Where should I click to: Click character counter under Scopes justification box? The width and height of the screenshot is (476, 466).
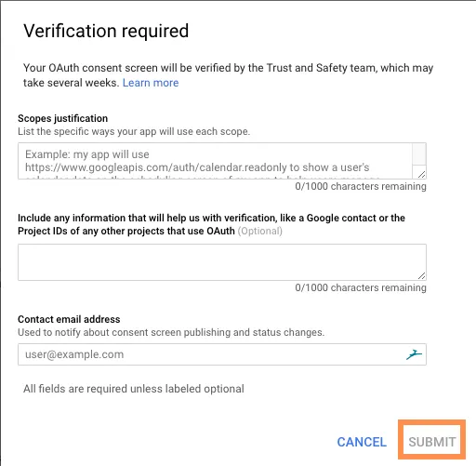pos(361,186)
